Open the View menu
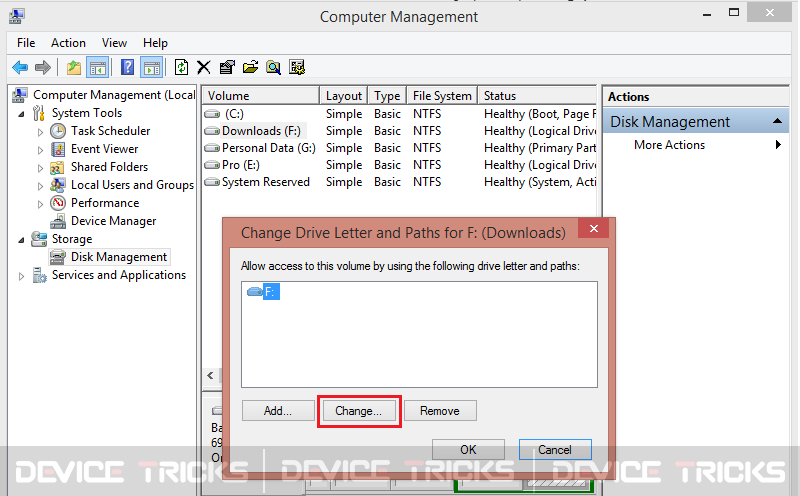 coord(114,43)
